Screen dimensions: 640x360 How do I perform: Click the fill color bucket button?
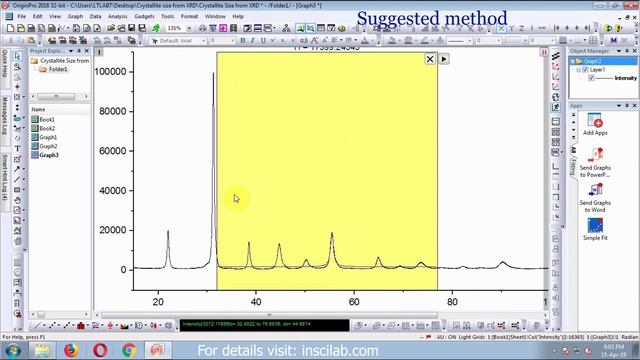[x=393, y=41]
